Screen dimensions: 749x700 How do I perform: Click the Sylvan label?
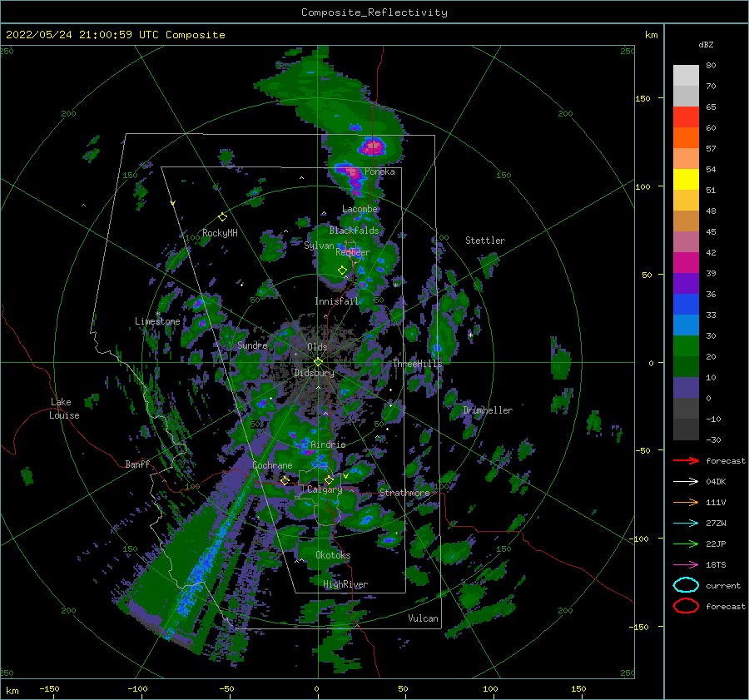pyautogui.click(x=319, y=246)
